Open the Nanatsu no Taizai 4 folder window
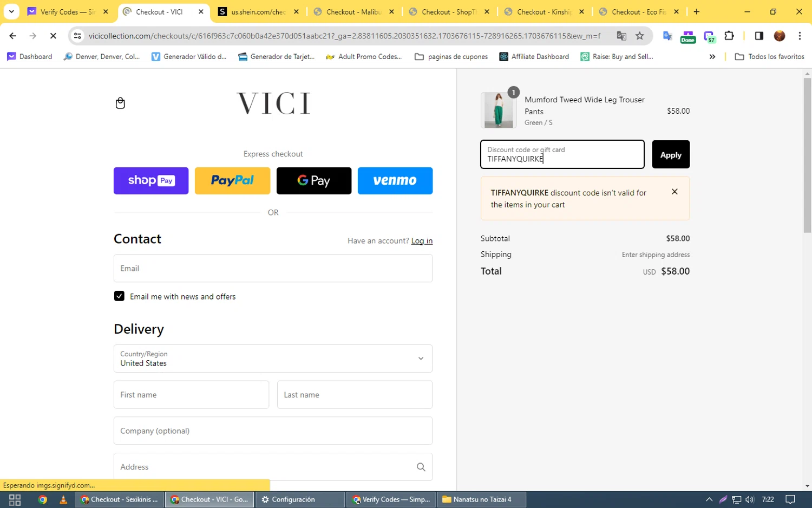 (481, 499)
